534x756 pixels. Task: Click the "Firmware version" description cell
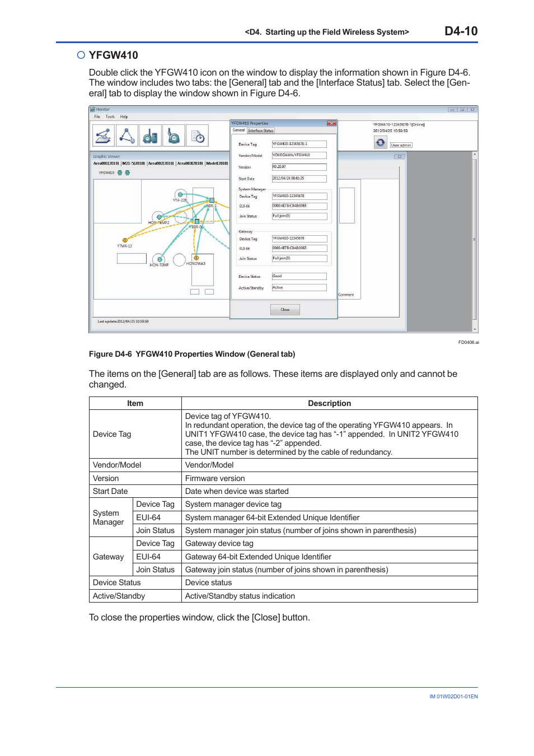point(330,478)
